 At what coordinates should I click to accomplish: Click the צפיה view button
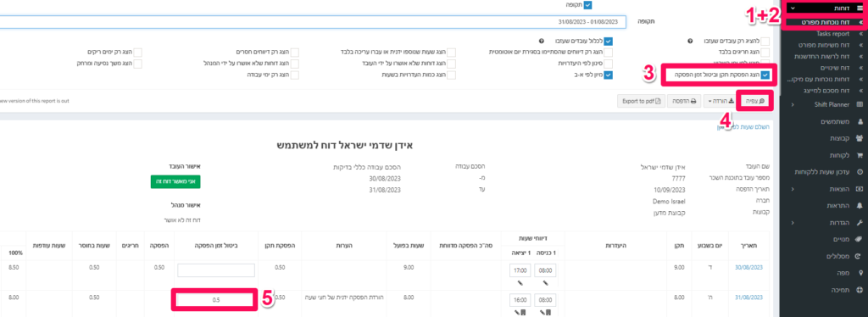(x=755, y=101)
